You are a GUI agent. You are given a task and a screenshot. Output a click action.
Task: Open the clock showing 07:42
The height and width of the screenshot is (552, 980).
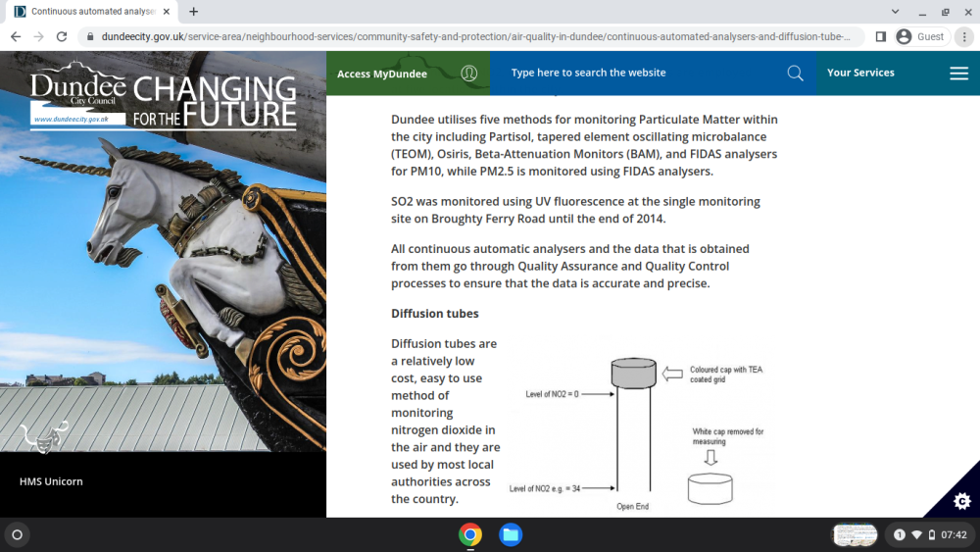pos(954,534)
